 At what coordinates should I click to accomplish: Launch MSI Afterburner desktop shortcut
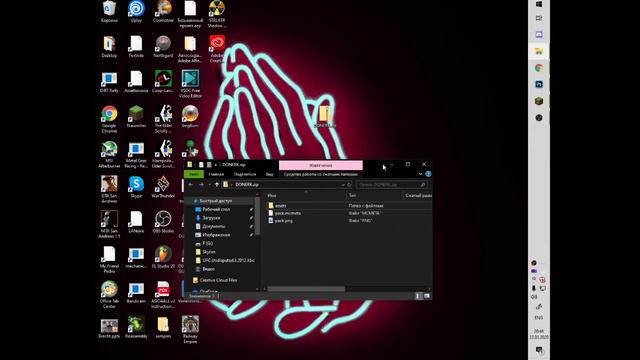(x=109, y=154)
